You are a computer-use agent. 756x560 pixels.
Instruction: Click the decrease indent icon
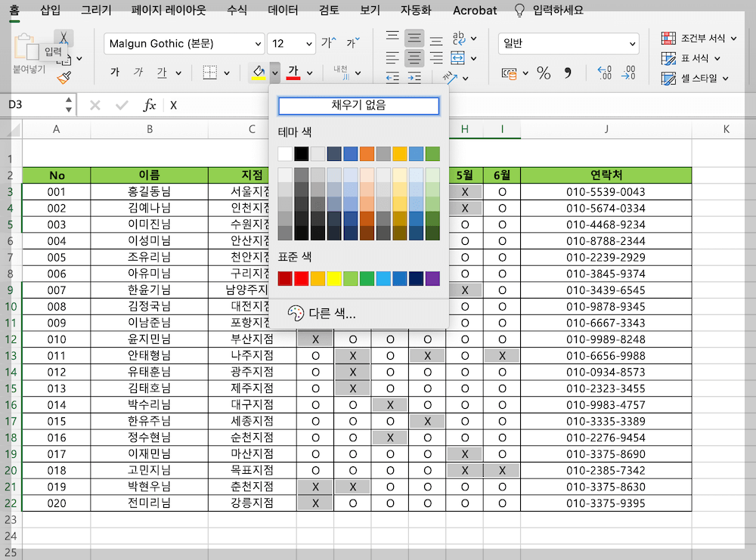point(392,78)
